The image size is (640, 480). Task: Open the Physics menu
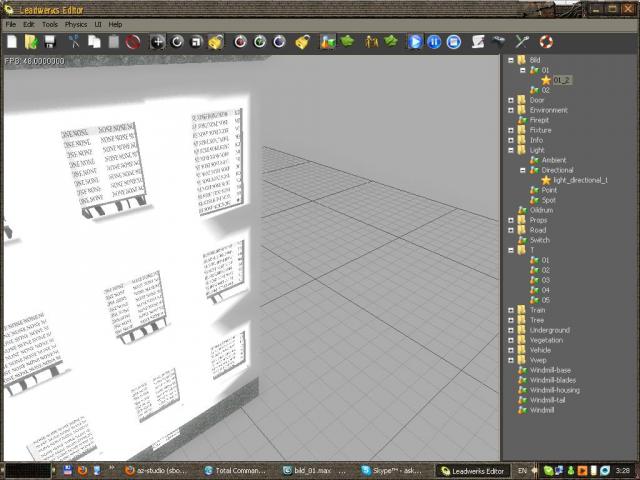pyautogui.click(x=75, y=24)
